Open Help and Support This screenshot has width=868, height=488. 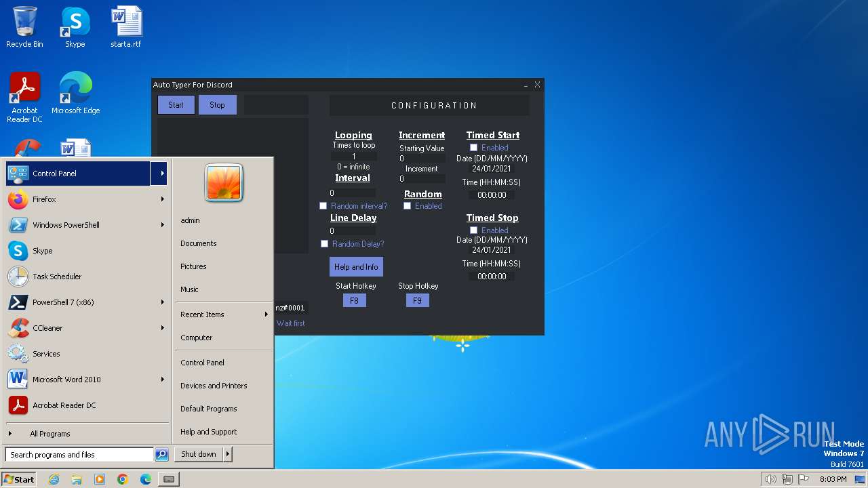click(209, 432)
